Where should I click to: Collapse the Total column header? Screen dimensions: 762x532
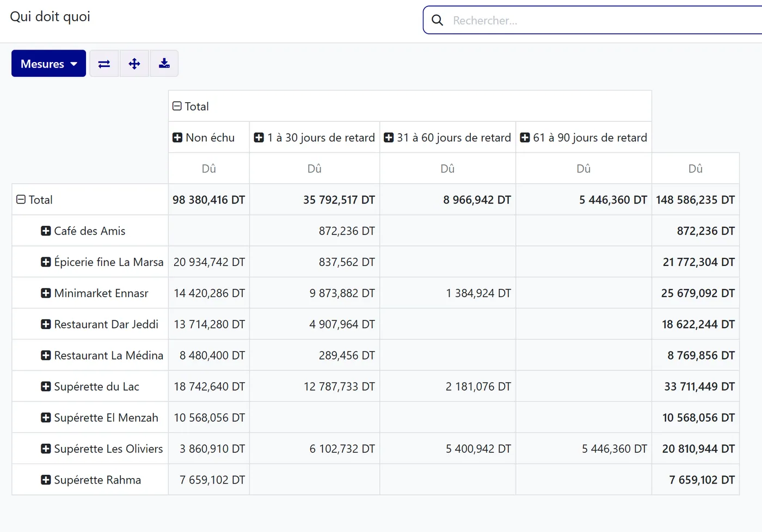pyautogui.click(x=410, y=106)
